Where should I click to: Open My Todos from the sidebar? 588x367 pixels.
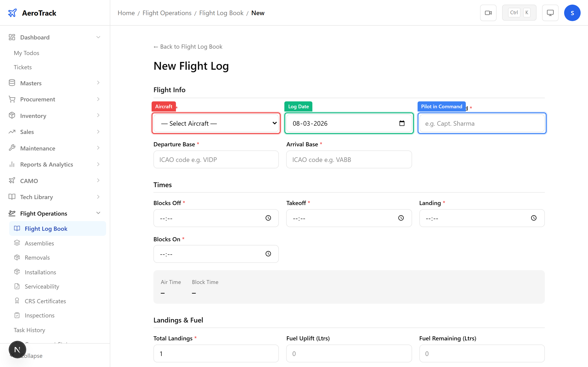[x=26, y=53]
